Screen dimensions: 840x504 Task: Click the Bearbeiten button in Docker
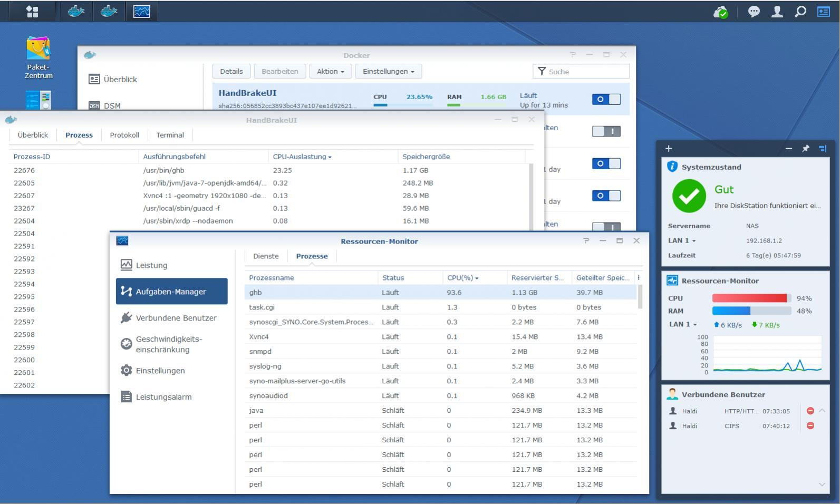[280, 71]
